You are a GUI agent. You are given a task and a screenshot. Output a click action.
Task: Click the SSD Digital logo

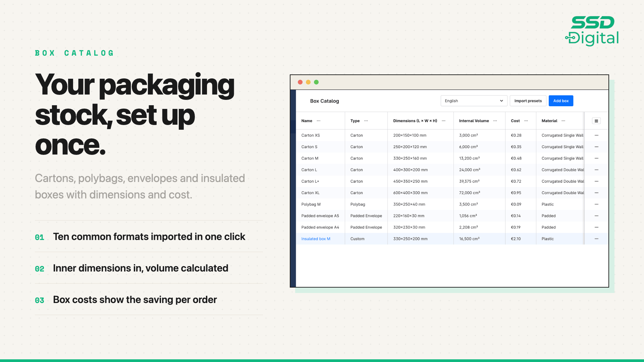click(592, 31)
